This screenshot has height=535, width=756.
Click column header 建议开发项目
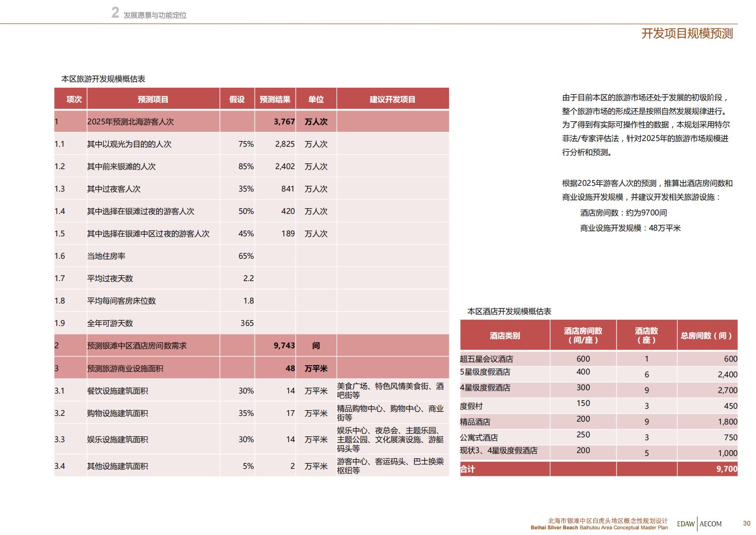click(x=392, y=99)
